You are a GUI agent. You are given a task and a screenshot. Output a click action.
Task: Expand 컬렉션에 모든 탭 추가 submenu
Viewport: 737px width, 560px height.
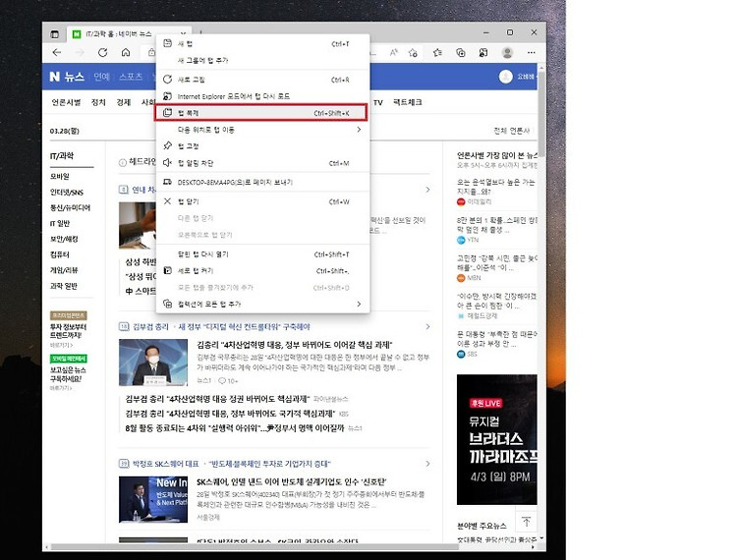click(x=262, y=304)
